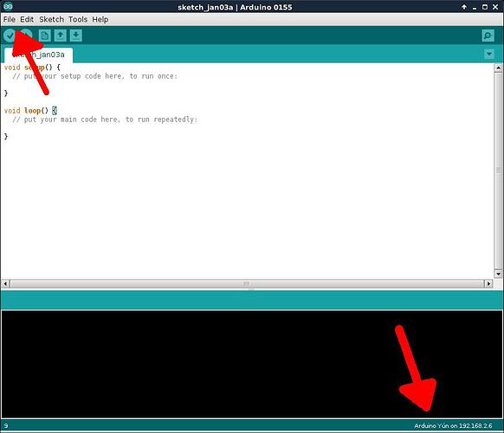Open a sketch with the up-arrow icon
The height and width of the screenshot is (433, 504).
pyautogui.click(x=60, y=36)
